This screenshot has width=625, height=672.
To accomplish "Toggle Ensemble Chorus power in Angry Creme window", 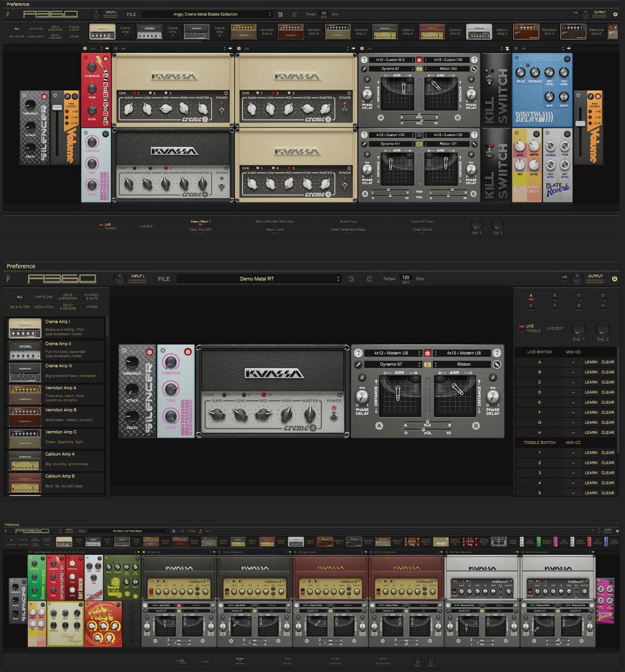I will coord(536,134).
